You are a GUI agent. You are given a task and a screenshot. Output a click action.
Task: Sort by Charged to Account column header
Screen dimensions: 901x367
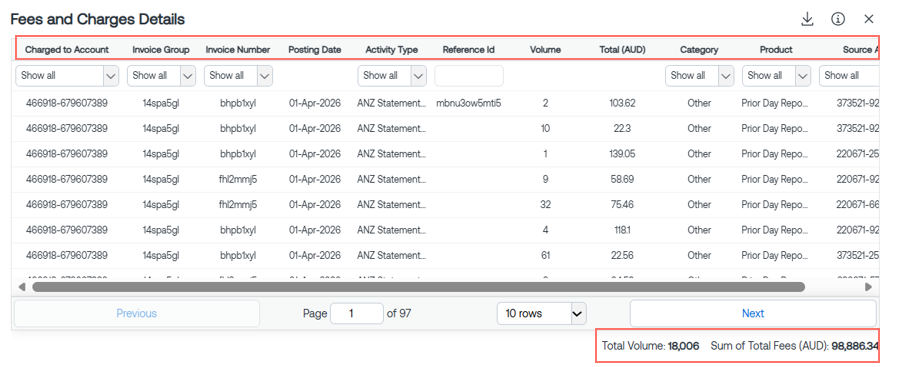point(67,49)
